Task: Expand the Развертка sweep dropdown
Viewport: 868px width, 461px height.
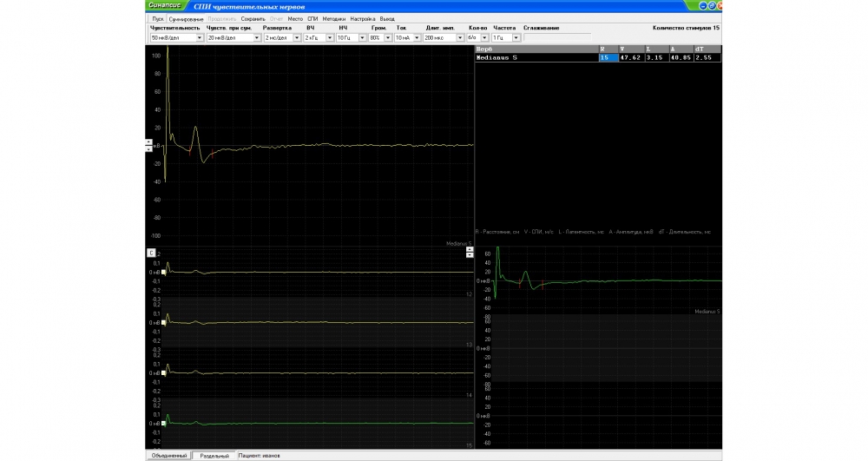Action: (x=294, y=38)
